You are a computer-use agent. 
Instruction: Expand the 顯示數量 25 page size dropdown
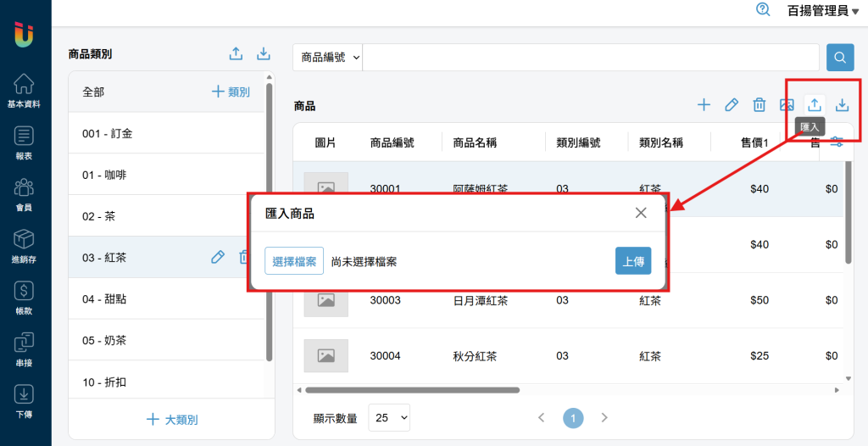pyautogui.click(x=389, y=417)
